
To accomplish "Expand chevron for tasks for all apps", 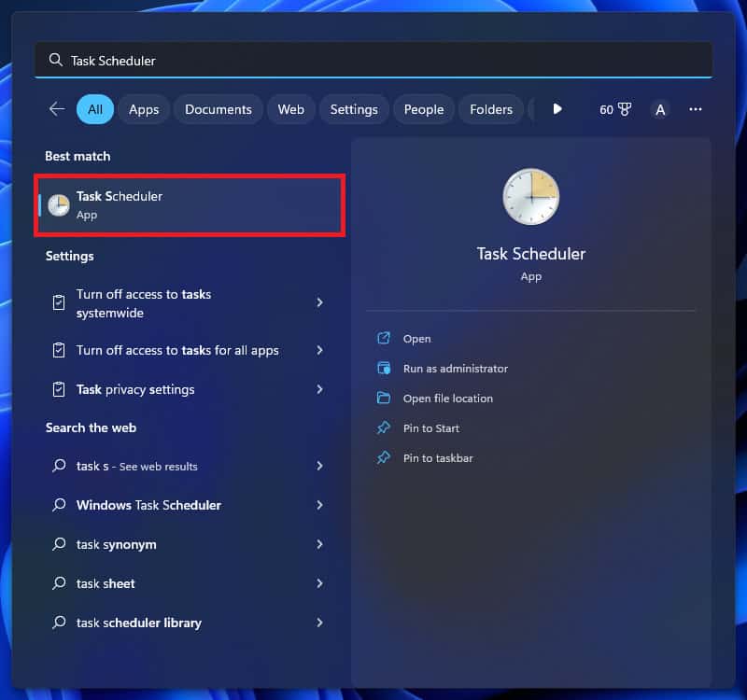I will [319, 351].
